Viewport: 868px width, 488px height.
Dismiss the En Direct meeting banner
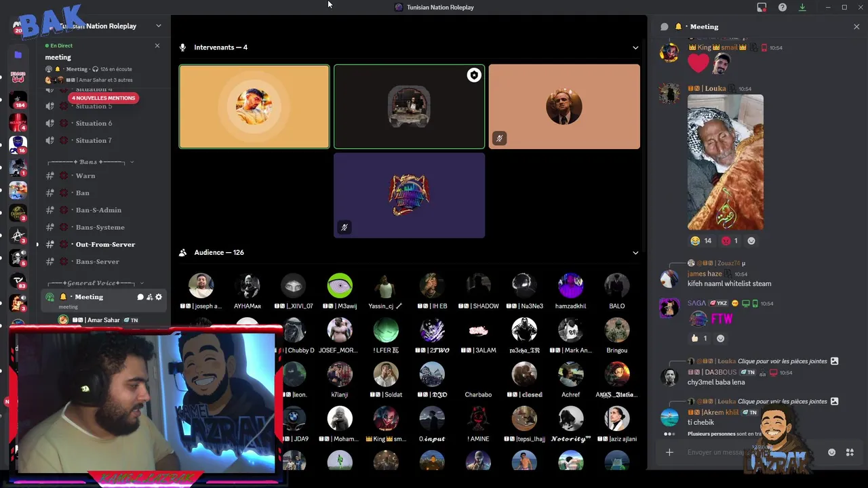pyautogui.click(x=157, y=45)
